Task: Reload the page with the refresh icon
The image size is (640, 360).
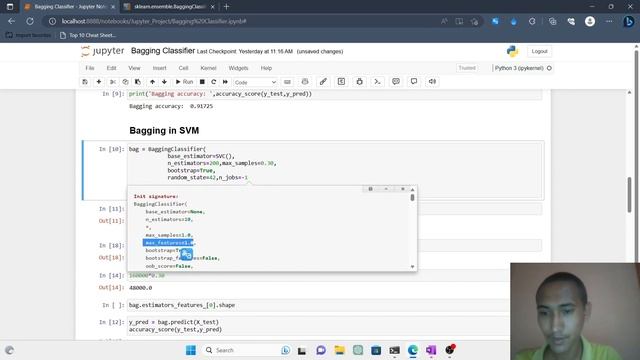Action: point(30,21)
